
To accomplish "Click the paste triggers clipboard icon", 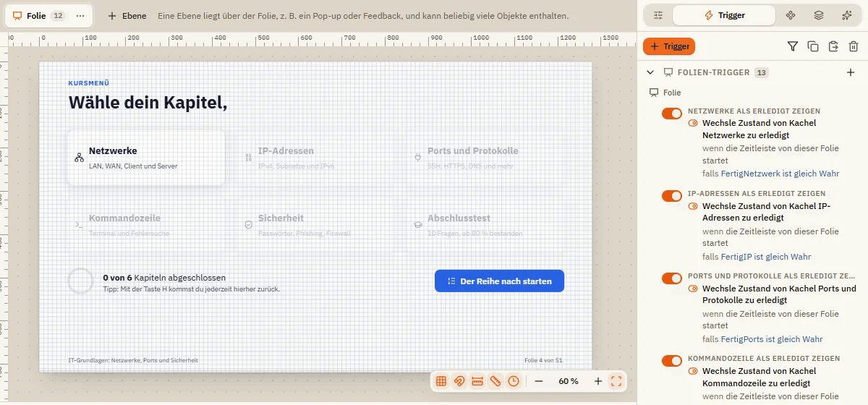I will pos(833,46).
